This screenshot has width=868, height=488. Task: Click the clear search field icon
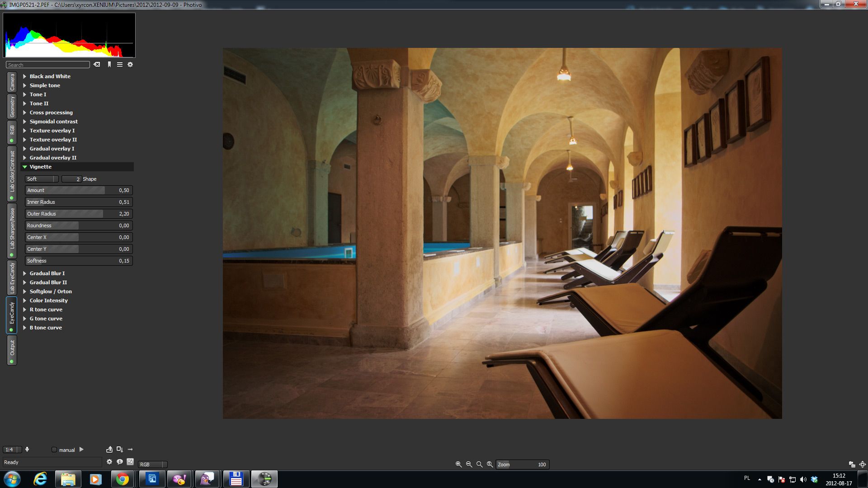pos(97,65)
